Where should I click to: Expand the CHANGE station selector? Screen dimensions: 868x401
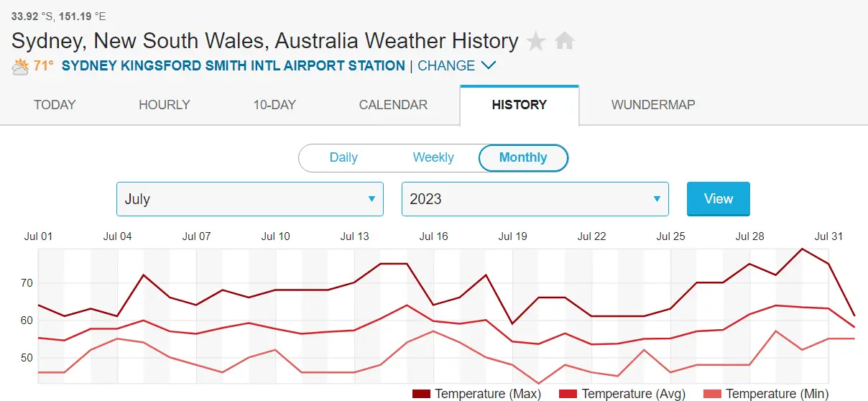click(x=446, y=65)
